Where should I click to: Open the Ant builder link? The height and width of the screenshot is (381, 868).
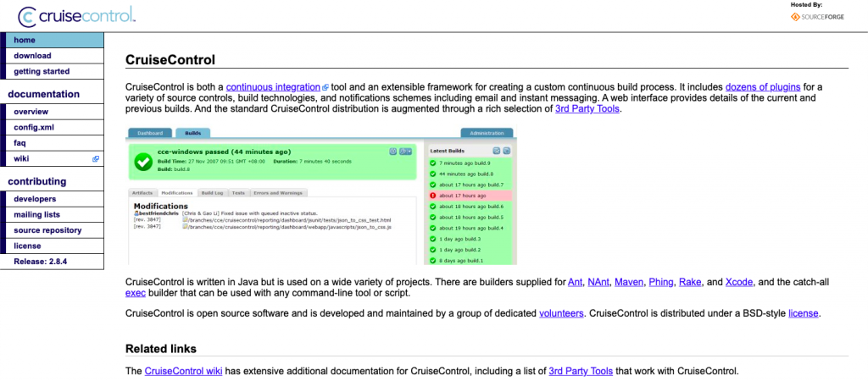click(x=576, y=282)
